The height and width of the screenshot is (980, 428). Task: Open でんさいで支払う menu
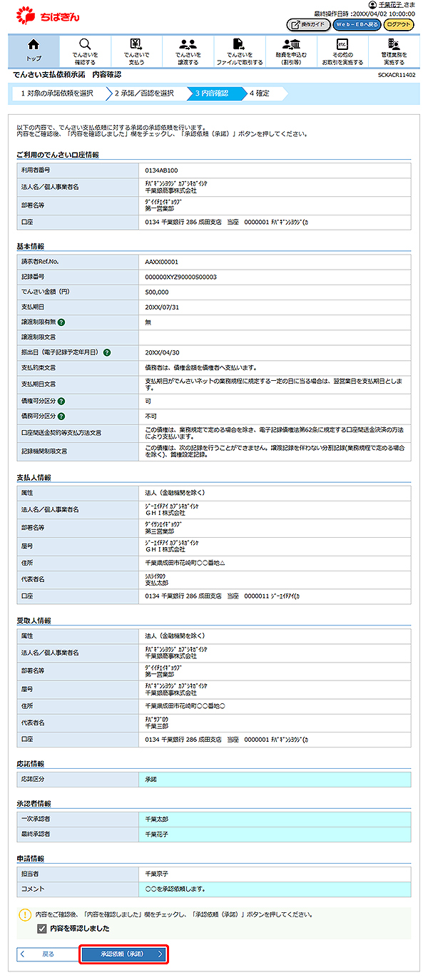[136, 50]
